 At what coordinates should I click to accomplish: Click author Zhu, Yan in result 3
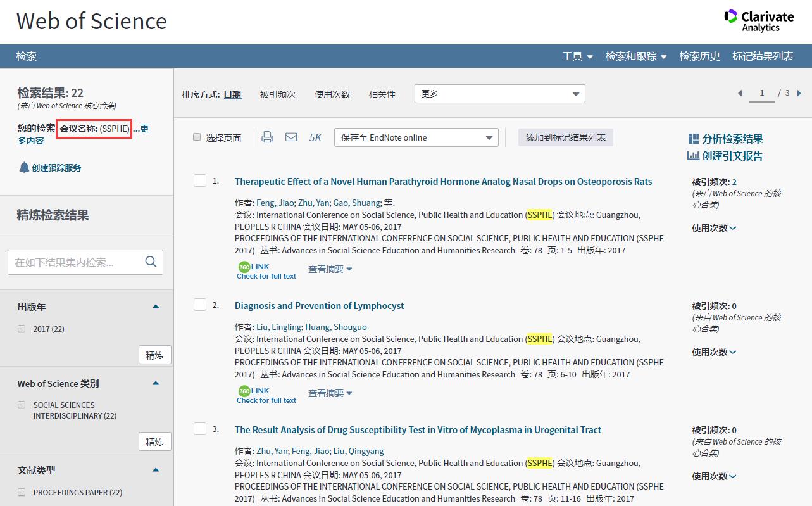pyautogui.click(x=272, y=451)
